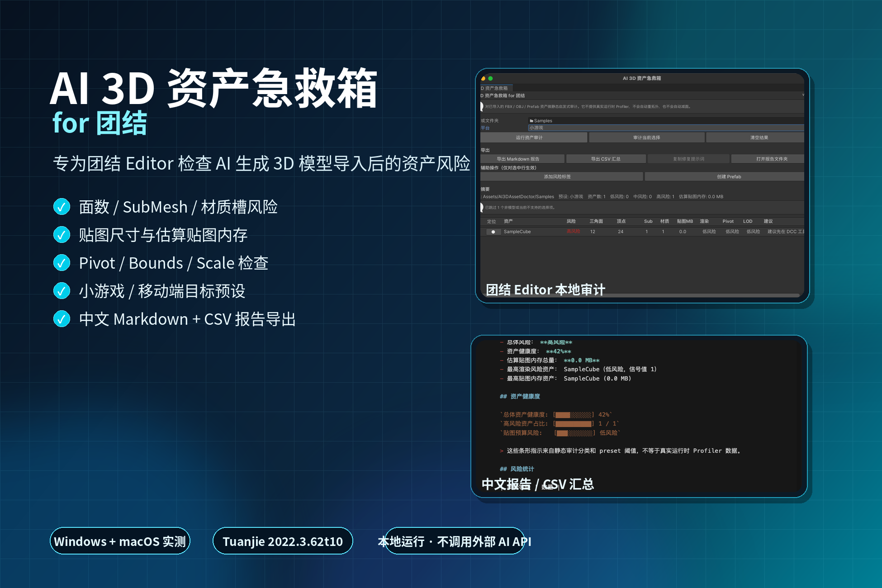882x588 pixels.
Task: Switch to the 资产急救箱 tab
Action: click(496, 88)
